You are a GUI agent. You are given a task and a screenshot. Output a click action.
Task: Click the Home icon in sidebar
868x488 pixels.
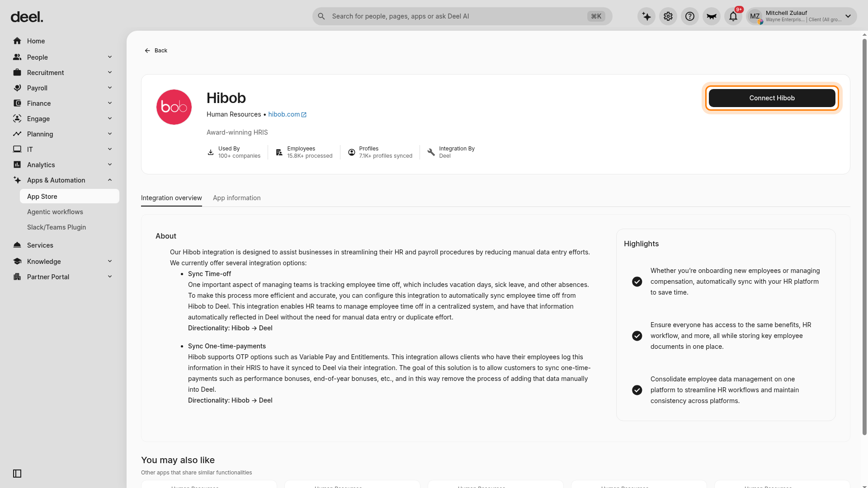click(17, 41)
